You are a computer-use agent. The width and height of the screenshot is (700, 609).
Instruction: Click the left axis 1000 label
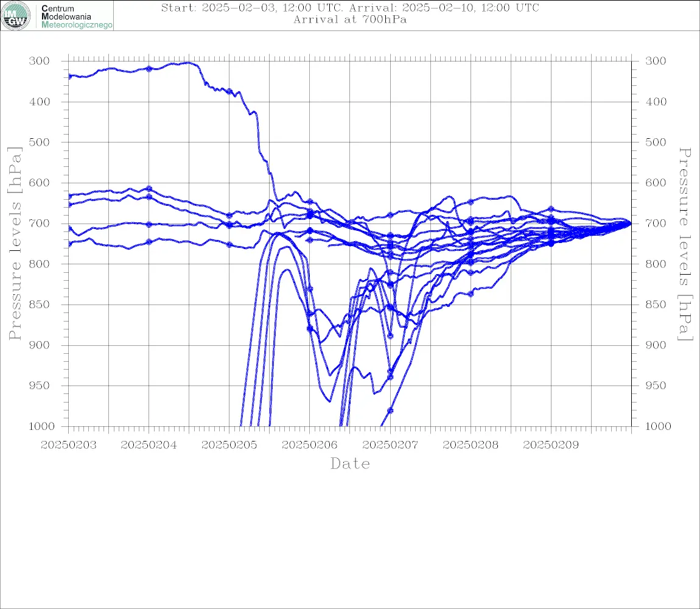coord(41,426)
